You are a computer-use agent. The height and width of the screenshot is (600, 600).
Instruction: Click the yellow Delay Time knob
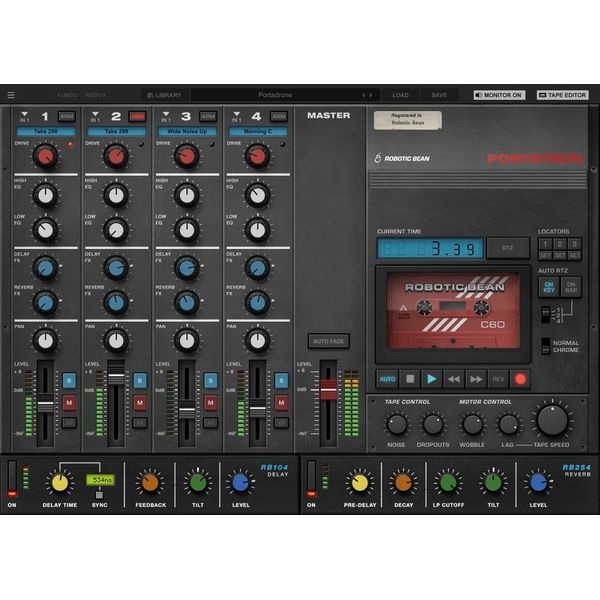60,483
